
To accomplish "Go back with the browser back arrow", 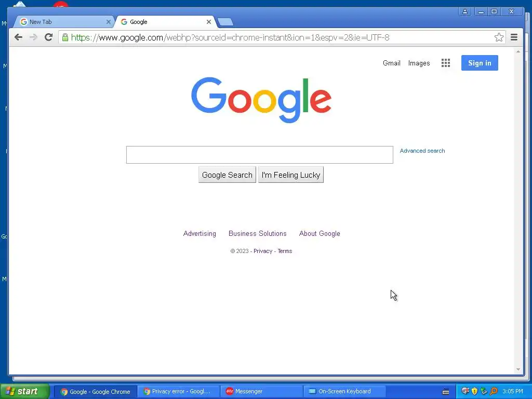I will [x=18, y=37].
